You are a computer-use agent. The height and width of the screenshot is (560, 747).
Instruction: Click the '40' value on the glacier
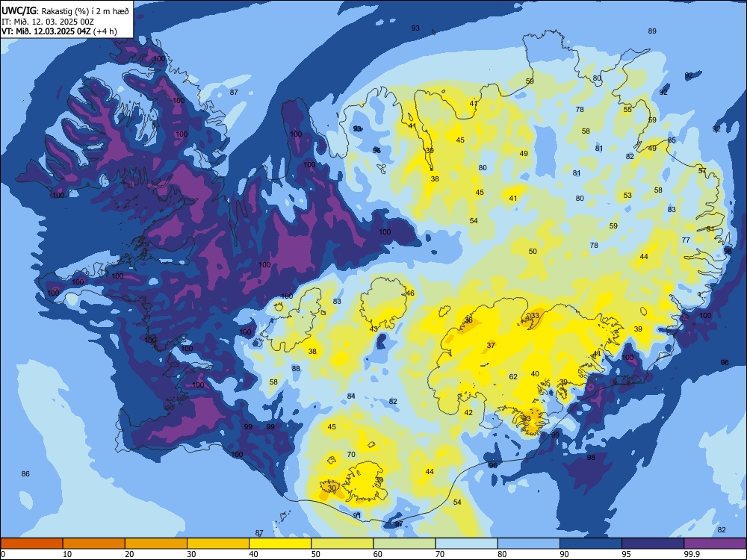coord(535,374)
